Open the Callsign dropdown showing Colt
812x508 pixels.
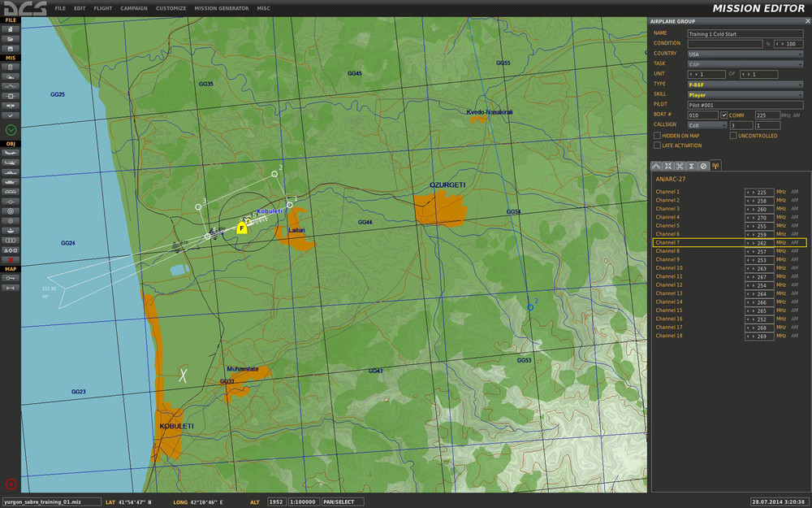(x=707, y=125)
